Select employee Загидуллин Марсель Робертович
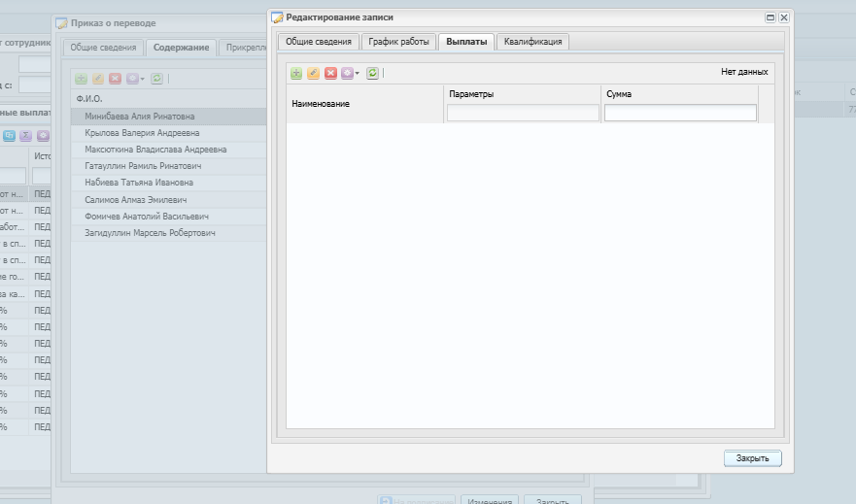 pos(169,233)
